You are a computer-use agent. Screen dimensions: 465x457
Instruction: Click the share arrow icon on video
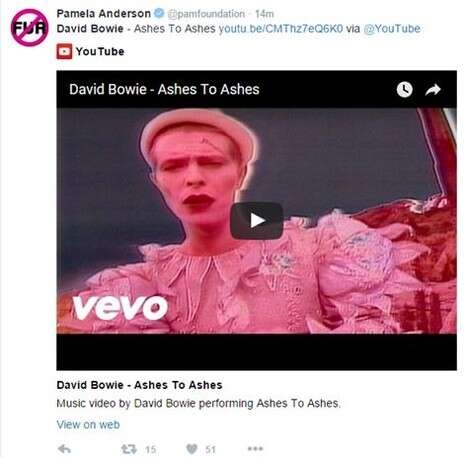(433, 90)
